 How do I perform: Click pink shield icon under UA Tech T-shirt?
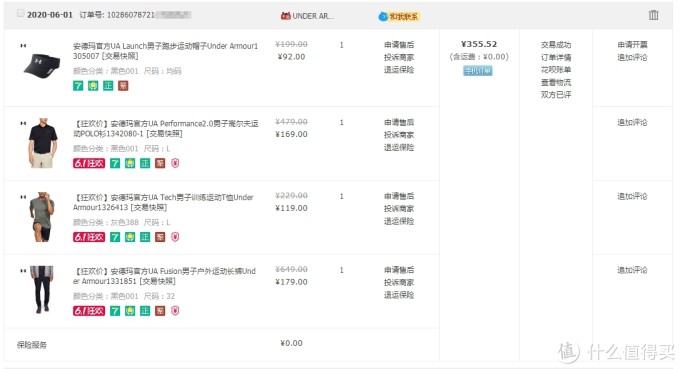[175, 237]
